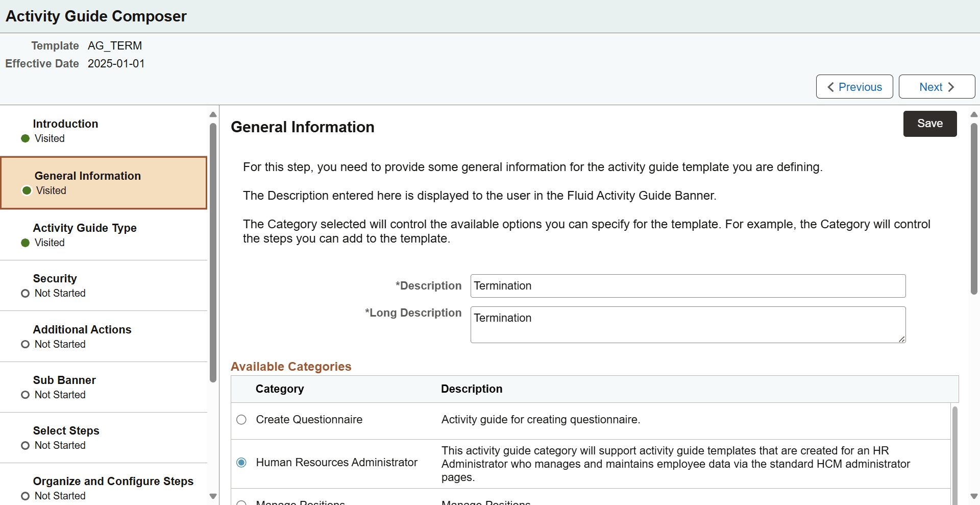
Task: Open Organize and Configure Steps
Action: pyautogui.click(x=113, y=481)
